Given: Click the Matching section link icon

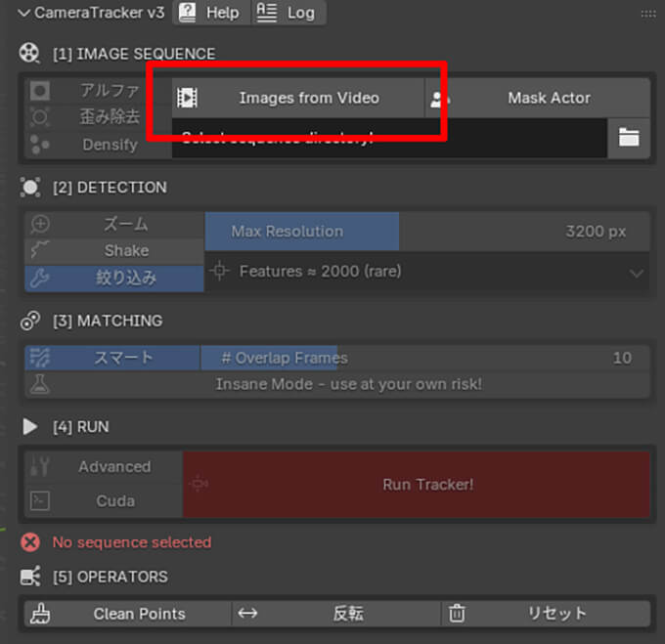Looking at the screenshot, I should click(30, 321).
